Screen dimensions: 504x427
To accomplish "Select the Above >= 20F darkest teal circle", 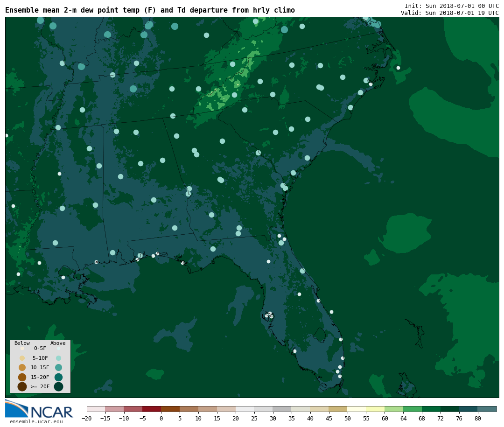I will (58, 386).
